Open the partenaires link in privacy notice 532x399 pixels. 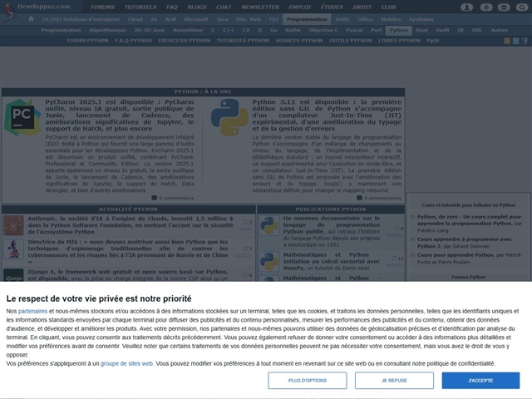pyautogui.click(x=33, y=311)
